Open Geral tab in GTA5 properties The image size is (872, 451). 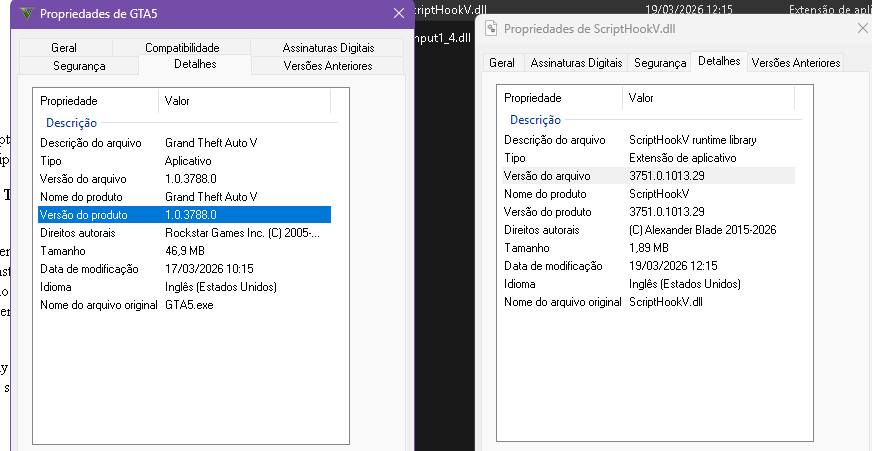coord(65,48)
